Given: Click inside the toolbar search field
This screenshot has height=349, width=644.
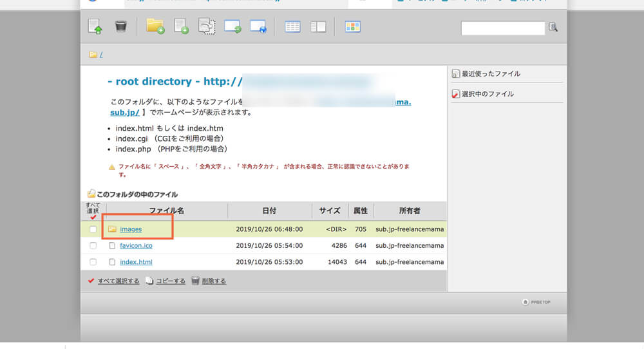Looking at the screenshot, I should (503, 28).
